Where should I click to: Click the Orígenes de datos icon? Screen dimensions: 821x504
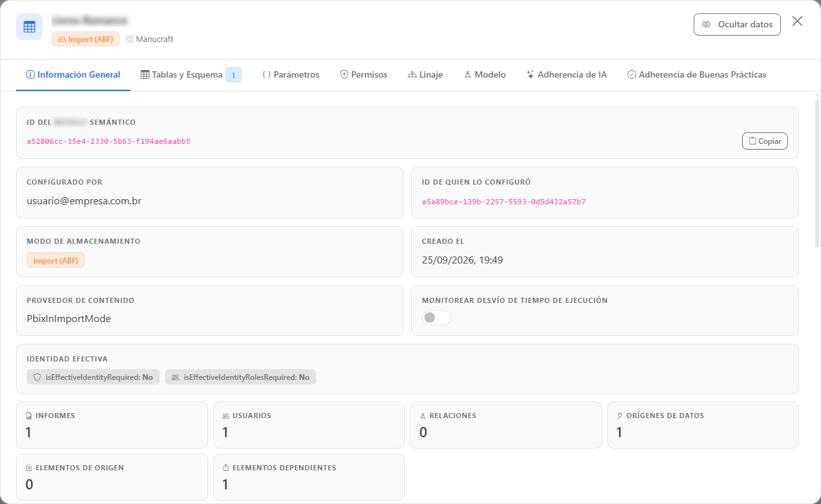pos(620,416)
